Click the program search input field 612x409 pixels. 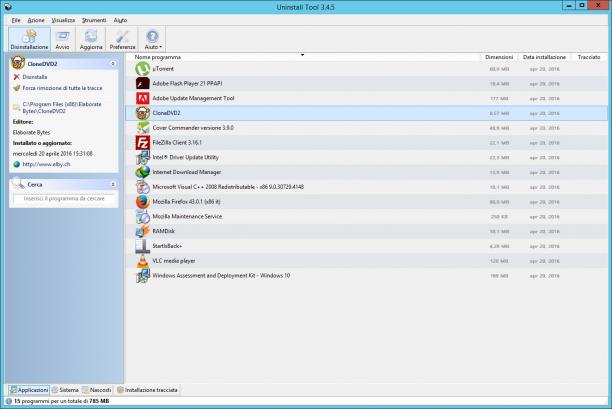point(64,199)
